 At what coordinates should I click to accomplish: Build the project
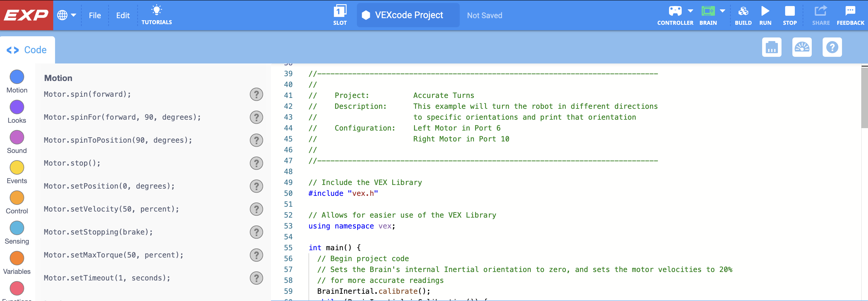(x=743, y=14)
